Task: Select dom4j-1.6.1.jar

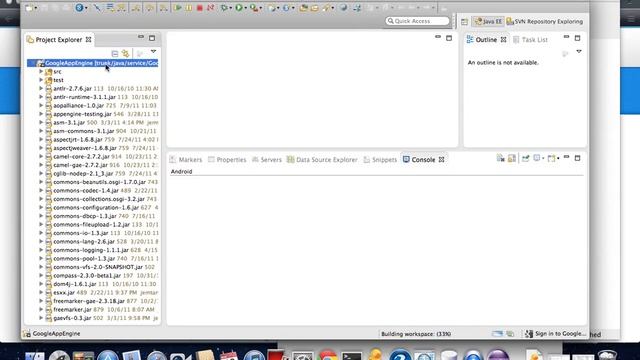Action: pos(75,284)
